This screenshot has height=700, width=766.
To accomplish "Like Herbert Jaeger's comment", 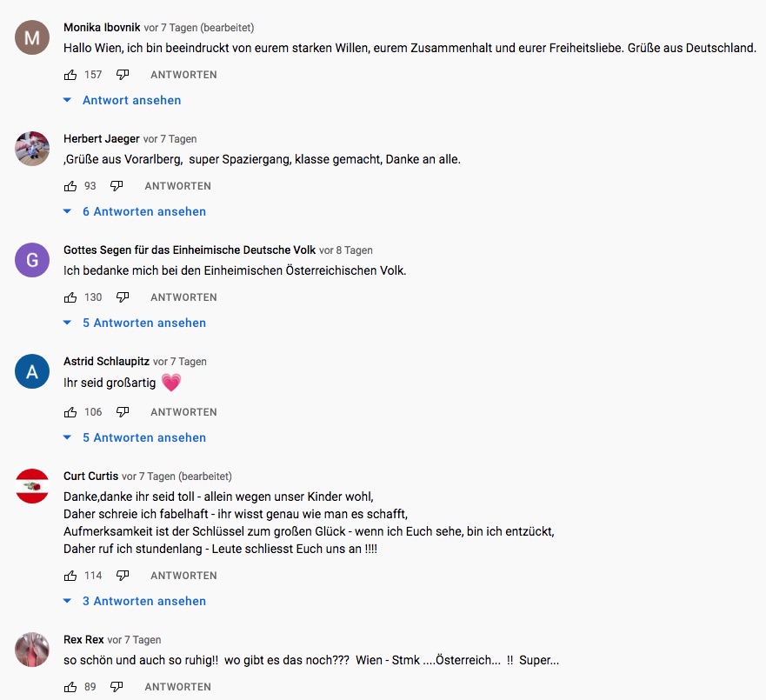I will coord(70,186).
